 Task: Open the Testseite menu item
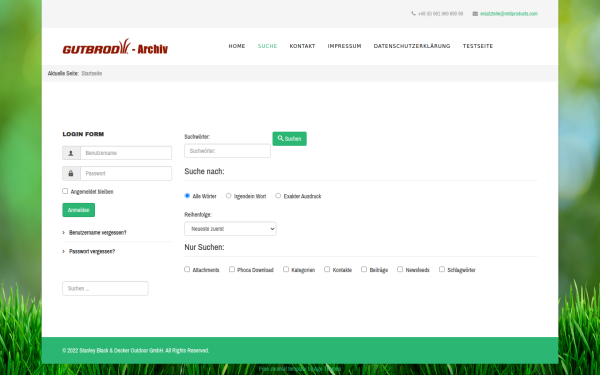coord(478,46)
